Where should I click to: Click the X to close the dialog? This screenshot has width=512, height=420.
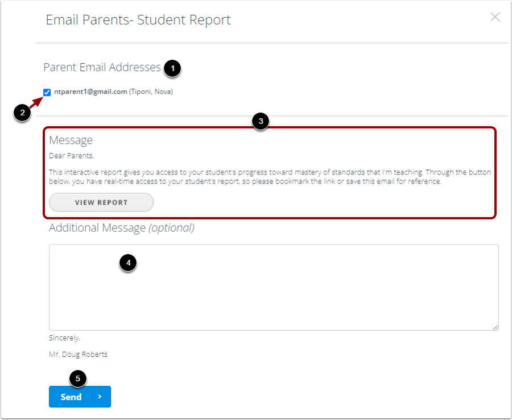[495, 17]
